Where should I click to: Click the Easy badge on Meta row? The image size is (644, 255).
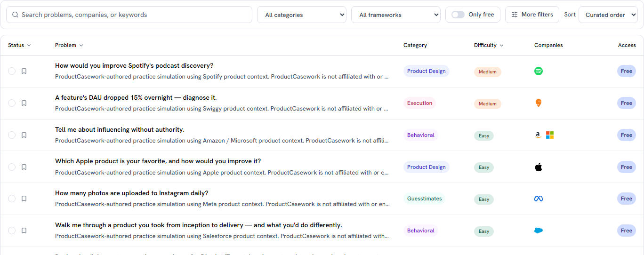pyautogui.click(x=484, y=199)
